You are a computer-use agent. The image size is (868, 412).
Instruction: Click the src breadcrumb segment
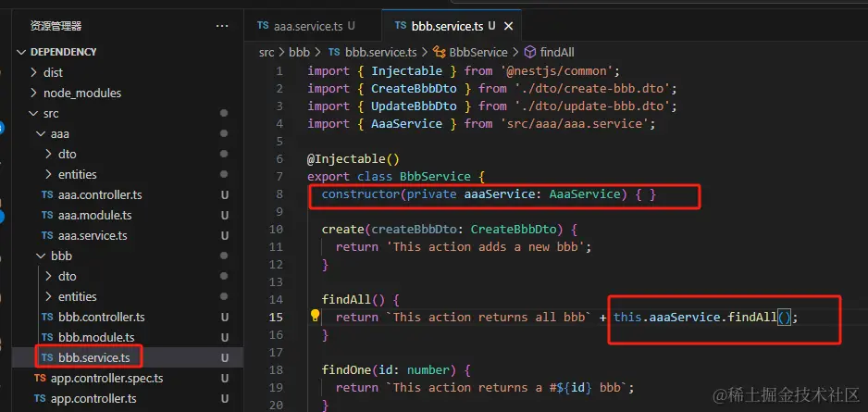tap(267, 53)
